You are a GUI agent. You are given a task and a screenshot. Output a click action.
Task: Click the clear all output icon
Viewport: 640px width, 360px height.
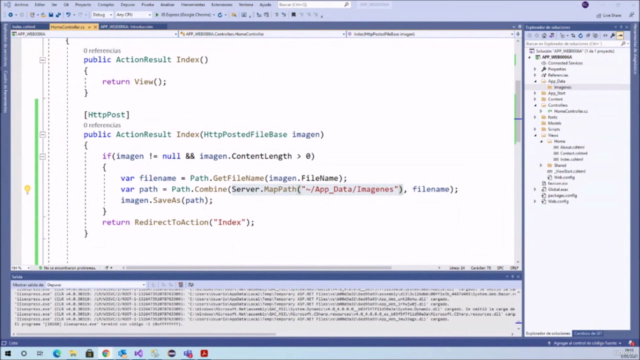click(180, 285)
